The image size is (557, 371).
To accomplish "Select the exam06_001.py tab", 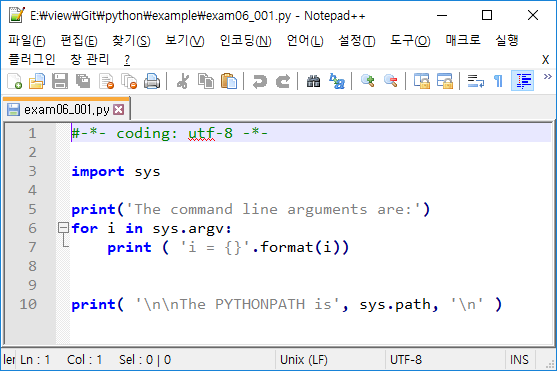I will click(66, 109).
